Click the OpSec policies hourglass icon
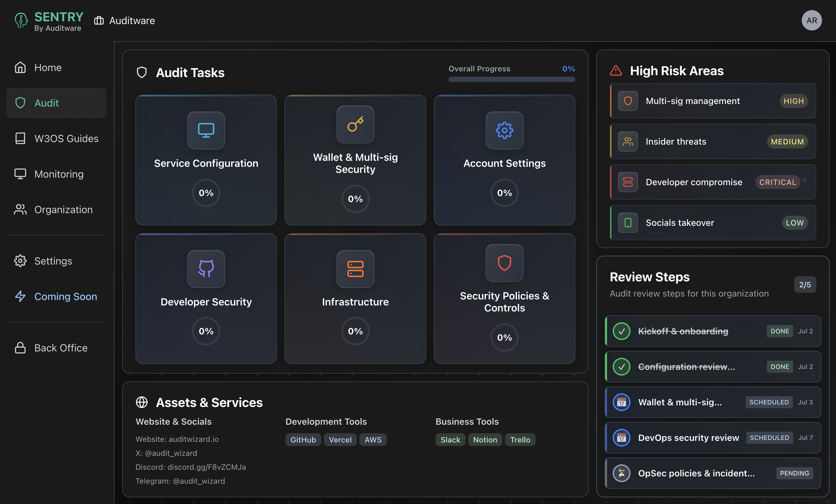This screenshot has width=836, height=504. (621, 473)
